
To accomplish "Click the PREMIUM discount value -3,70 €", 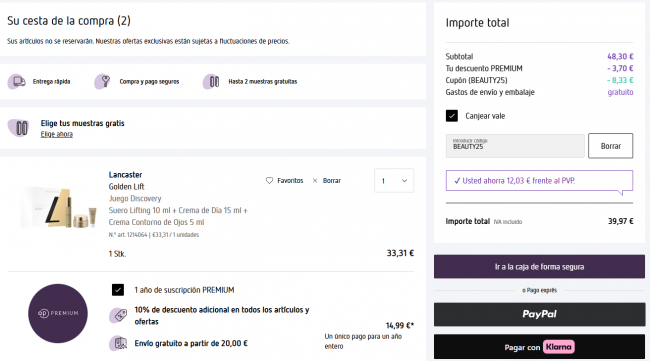I will tap(620, 68).
